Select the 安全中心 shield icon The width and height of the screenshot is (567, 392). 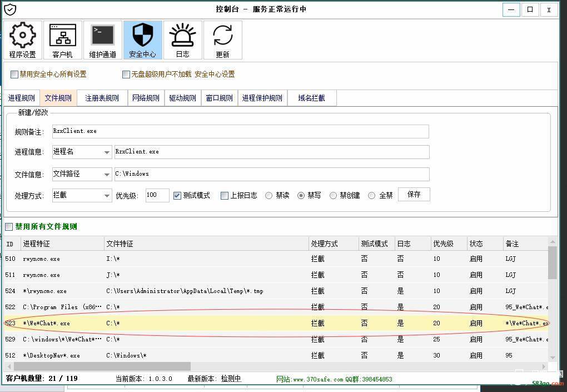click(x=142, y=37)
